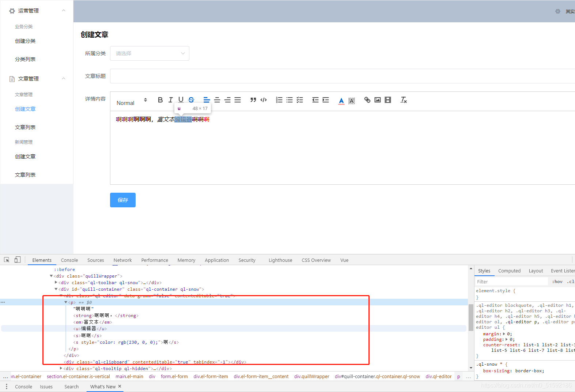Insert a blockquote
This screenshot has height=392, width=575.
coord(253,100)
